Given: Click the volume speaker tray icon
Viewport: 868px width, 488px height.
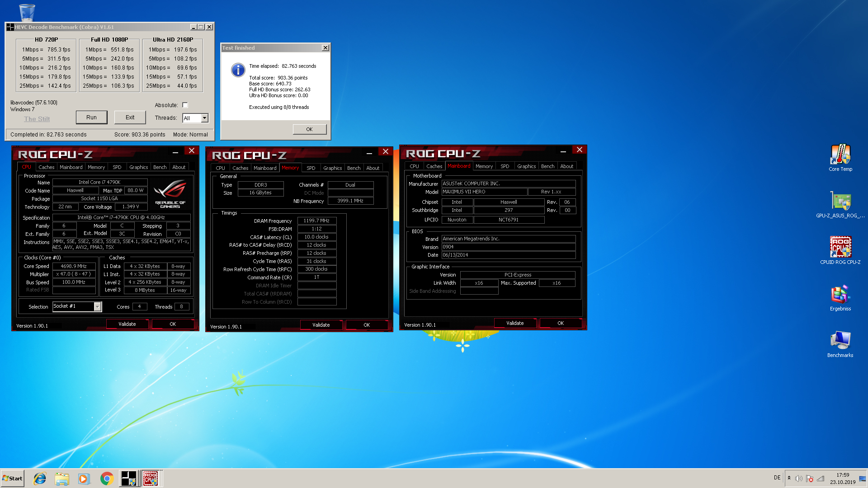Looking at the screenshot, I should pos(799,479).
